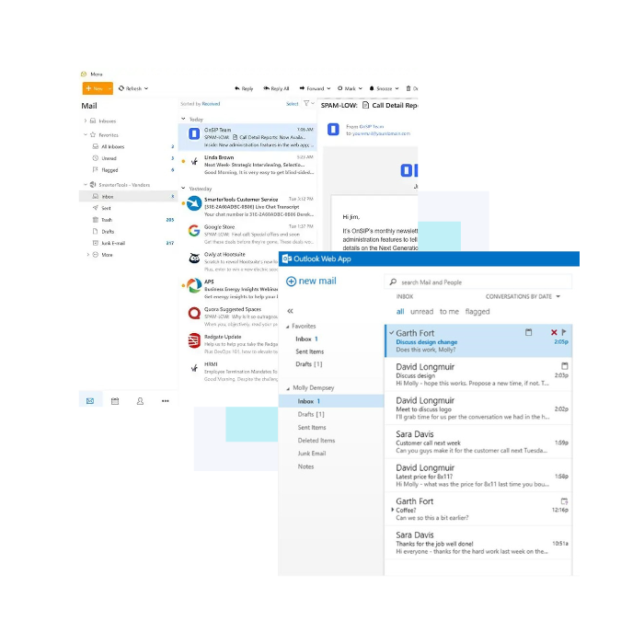Open the Snooze dropdown chevron
The image size is (644, 644).
point(397,88)
